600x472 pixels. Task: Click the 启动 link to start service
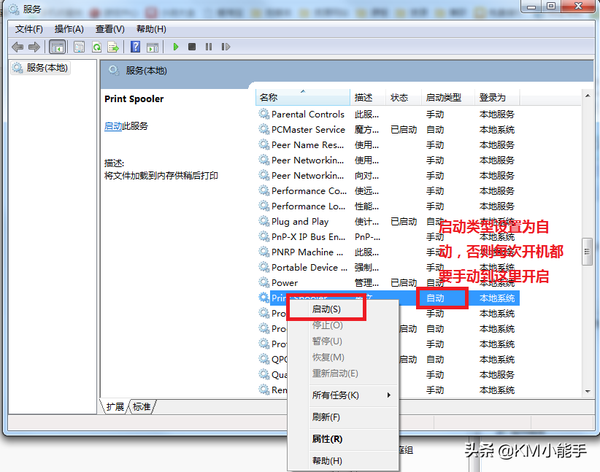click(112, 126)
